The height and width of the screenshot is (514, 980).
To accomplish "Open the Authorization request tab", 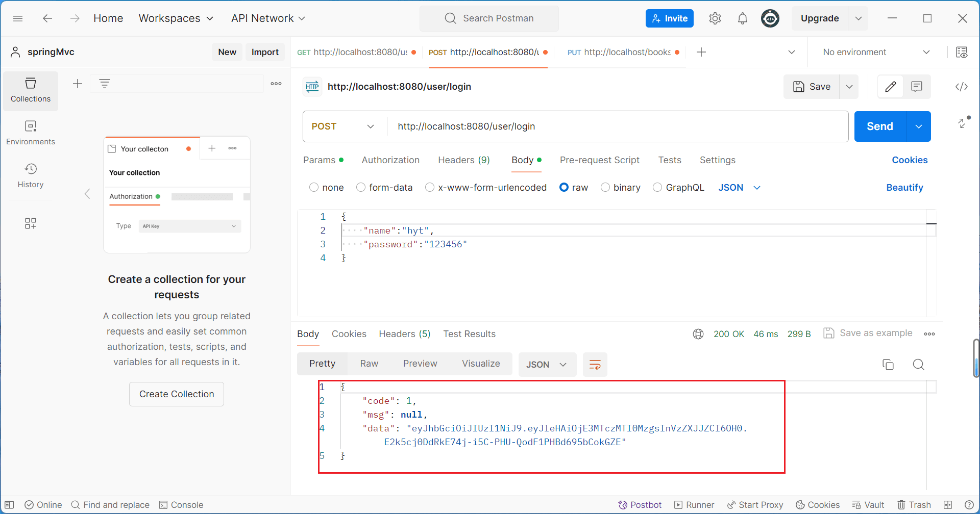I will (x=390, y=160).
